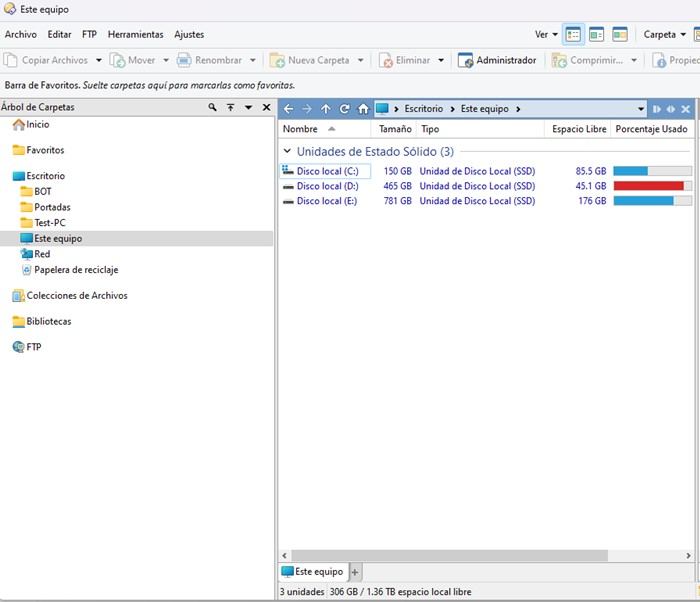Image resolution: width=700 pixels, height=602 pixels.
Task: Sort by the Nombre column header
Action: click(324, 129)
